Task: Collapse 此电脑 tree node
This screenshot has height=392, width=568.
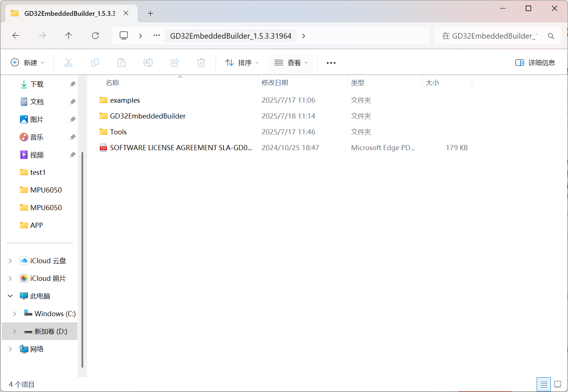Action: point(10,296)
